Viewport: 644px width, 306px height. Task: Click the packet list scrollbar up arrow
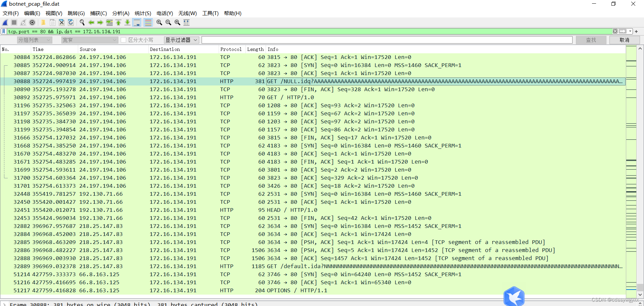tap(640, 49)
